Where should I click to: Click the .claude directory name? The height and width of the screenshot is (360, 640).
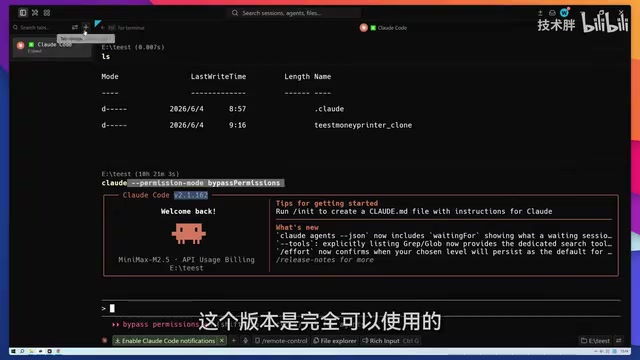pyautogui.click(x=329, y=109)
